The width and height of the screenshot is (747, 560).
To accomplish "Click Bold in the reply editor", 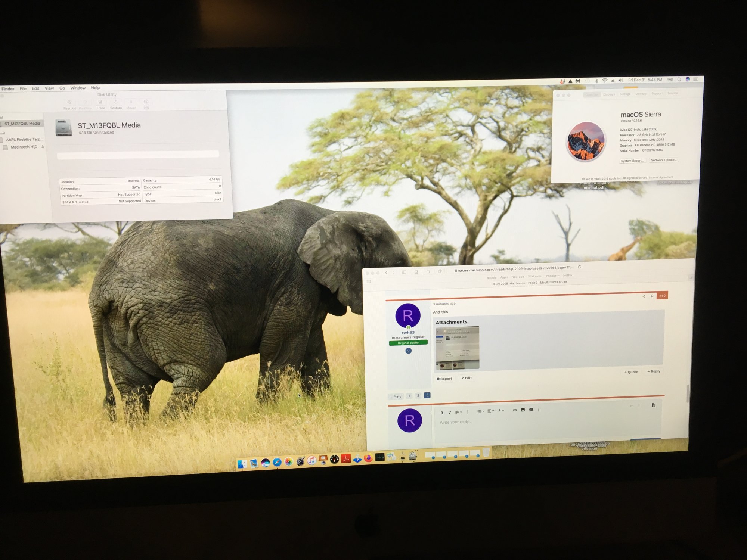I will [441, 413].
